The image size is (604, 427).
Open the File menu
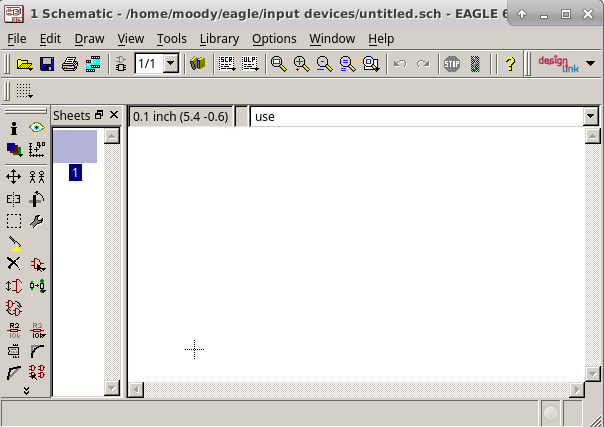tap(17, 39)
